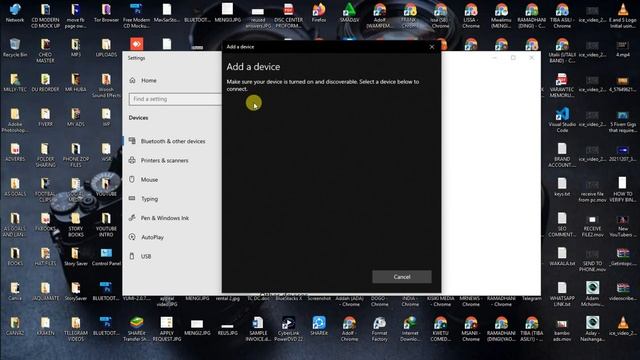Select the Network desktop icon
The height and width of the screenshot is (360, 640).
tap(15, 13)
